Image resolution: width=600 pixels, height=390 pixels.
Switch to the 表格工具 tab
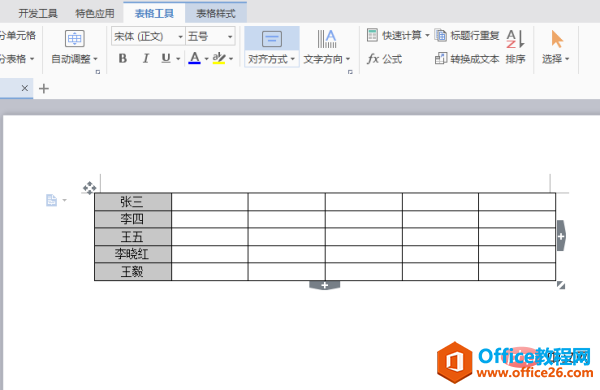(154, 14)
